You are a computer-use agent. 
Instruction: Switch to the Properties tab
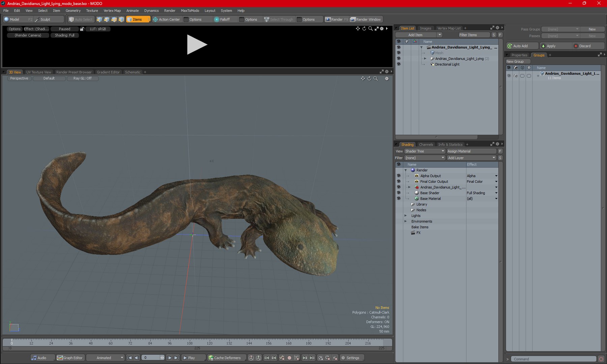point(519,55)
